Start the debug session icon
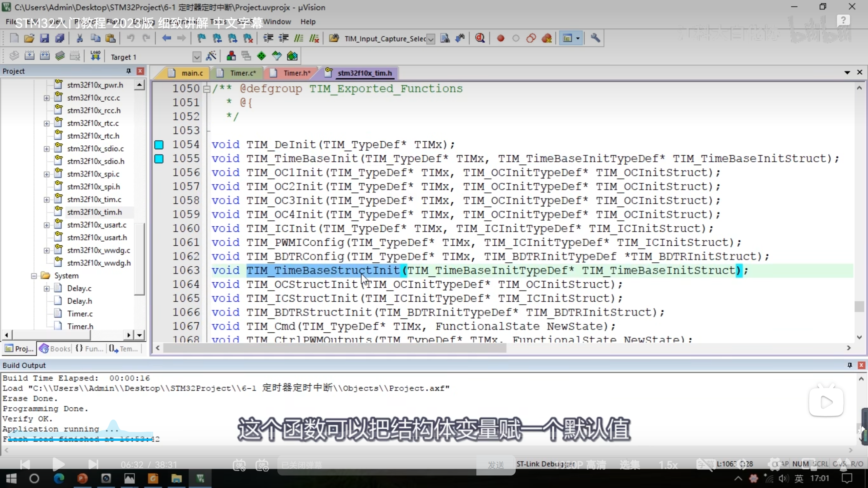 click(480, 38)
